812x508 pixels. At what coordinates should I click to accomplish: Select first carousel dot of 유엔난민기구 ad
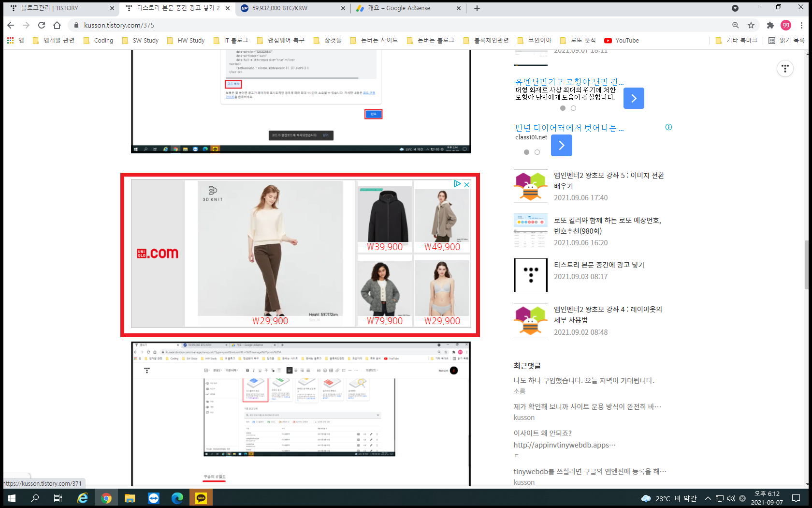click(563, 108)
